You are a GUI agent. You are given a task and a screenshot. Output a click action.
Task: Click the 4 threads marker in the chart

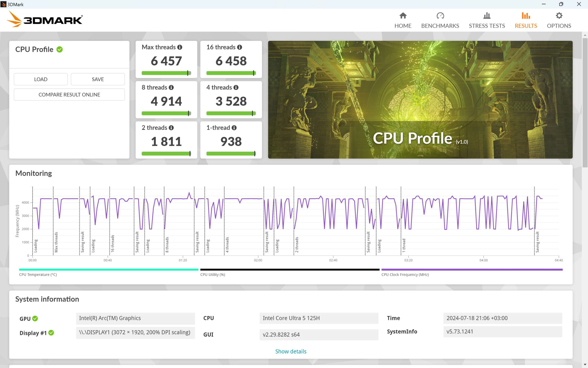227,245
